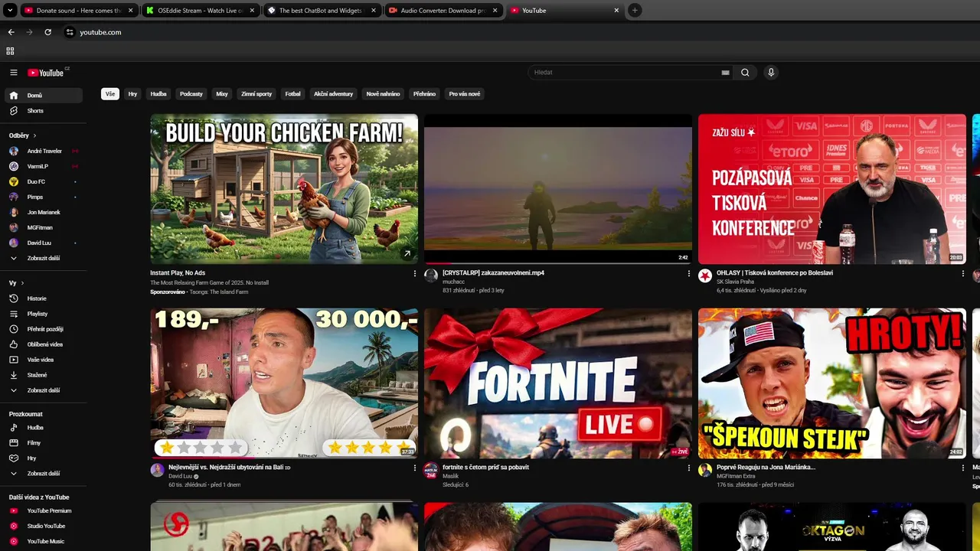
Task: Open Stažené in the sidebar
Action: pyautogui.click(x=44, y=375)
